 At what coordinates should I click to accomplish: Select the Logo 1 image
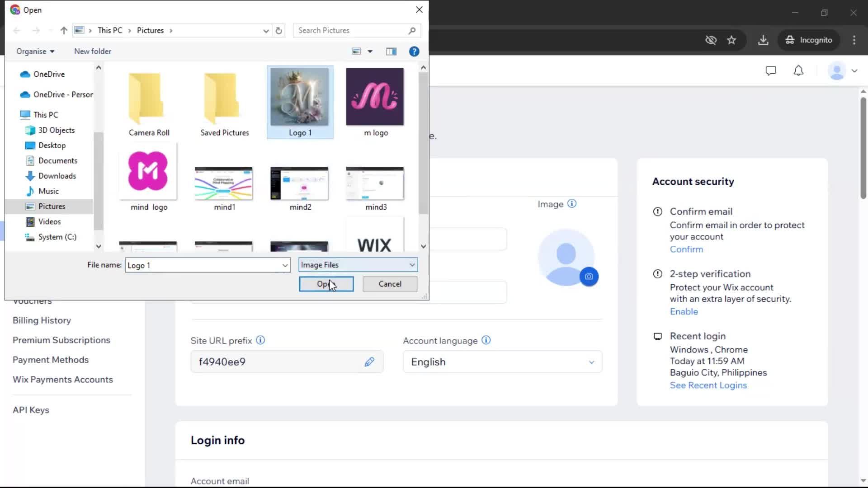[x=300, y=102]
